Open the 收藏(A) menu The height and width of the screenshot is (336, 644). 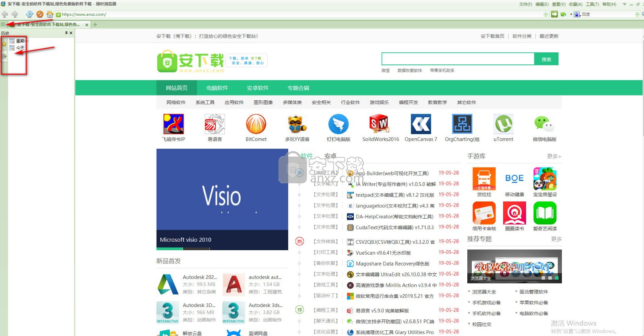coord(576,4)
